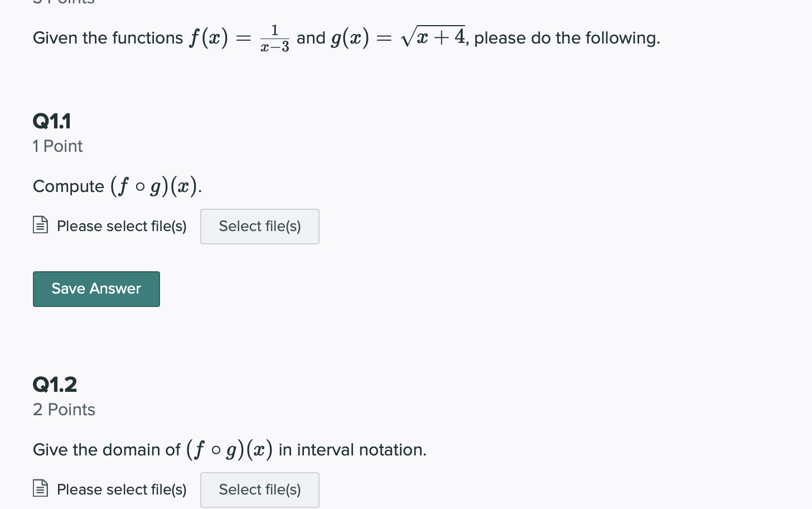Click the '2 Points' label

tap(64, 410)
